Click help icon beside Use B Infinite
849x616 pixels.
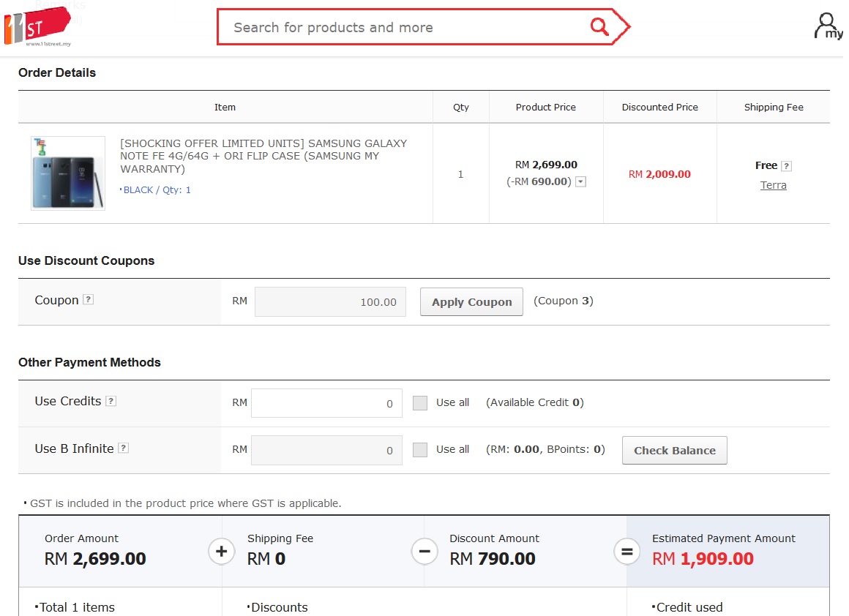click(x=124, y=448)
